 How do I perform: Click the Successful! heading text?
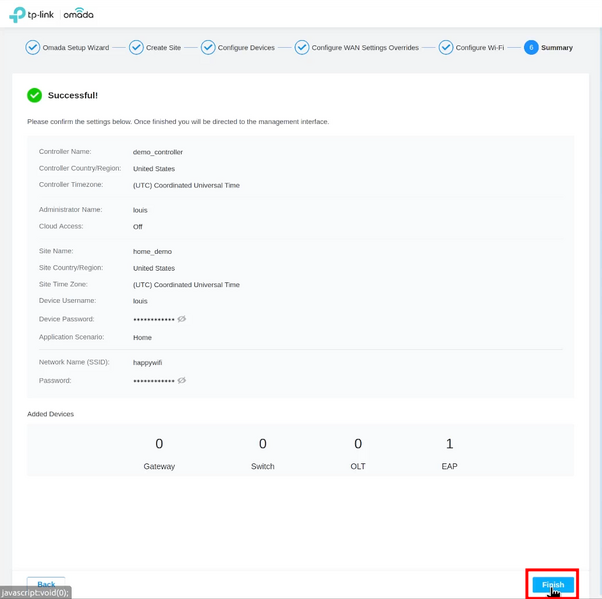tap(73, 95)
